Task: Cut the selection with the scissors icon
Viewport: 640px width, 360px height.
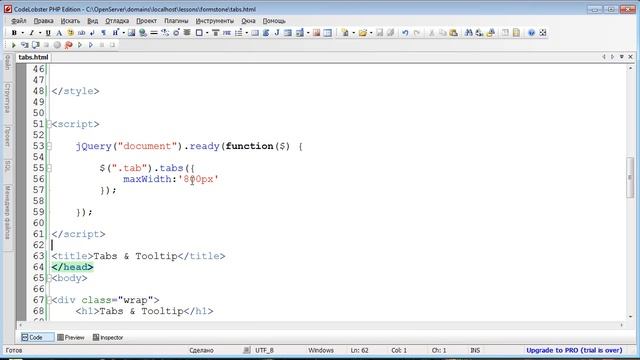Action: pyautogui.click(x=431, y=33)
